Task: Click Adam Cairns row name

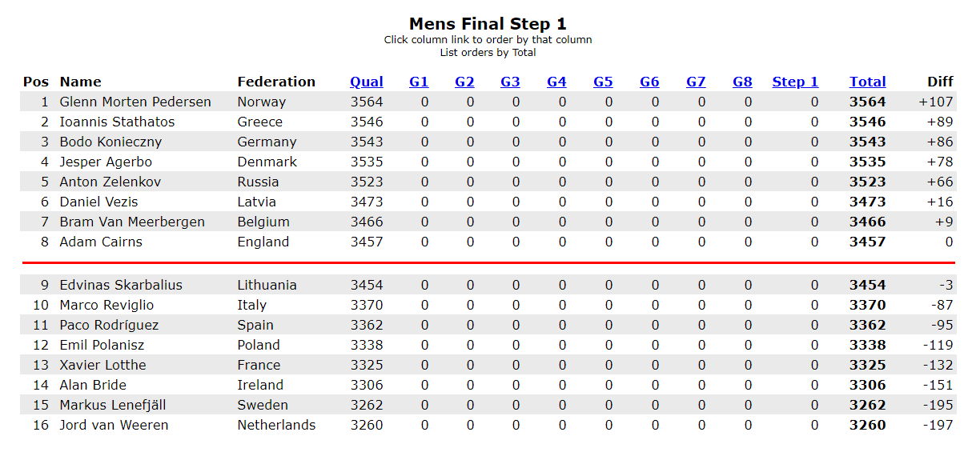Action: coord(101,242)
